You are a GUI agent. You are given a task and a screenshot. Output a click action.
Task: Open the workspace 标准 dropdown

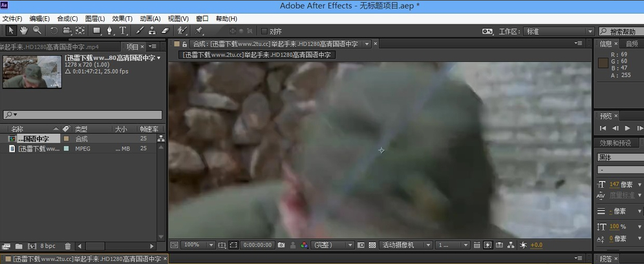pos(559,32)
